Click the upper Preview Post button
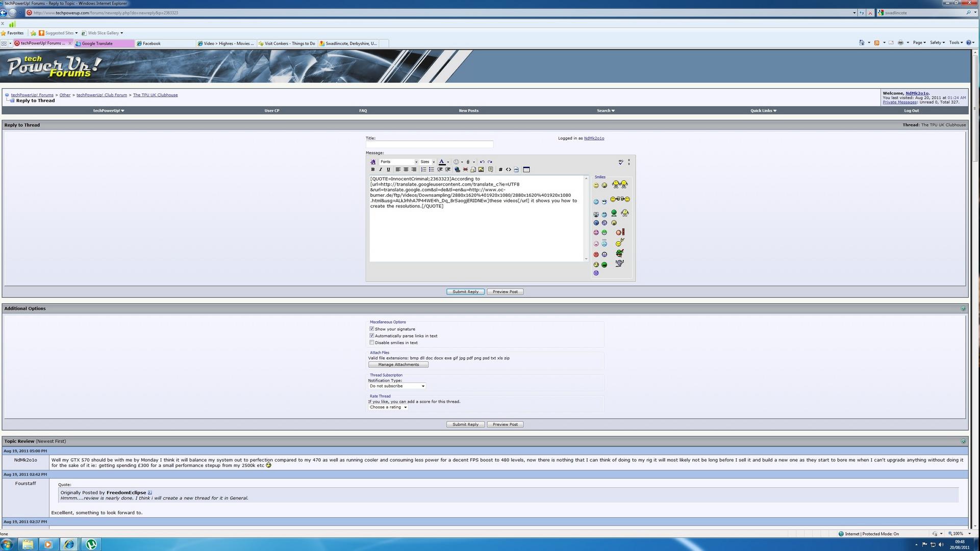 click(x=505, y=292)
